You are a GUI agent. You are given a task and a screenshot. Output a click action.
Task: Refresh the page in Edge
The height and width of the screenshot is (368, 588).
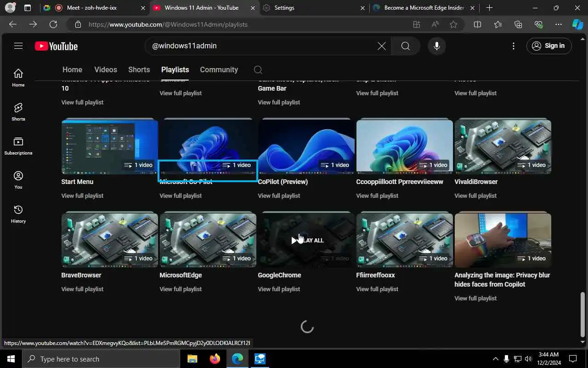click(53, 24)
